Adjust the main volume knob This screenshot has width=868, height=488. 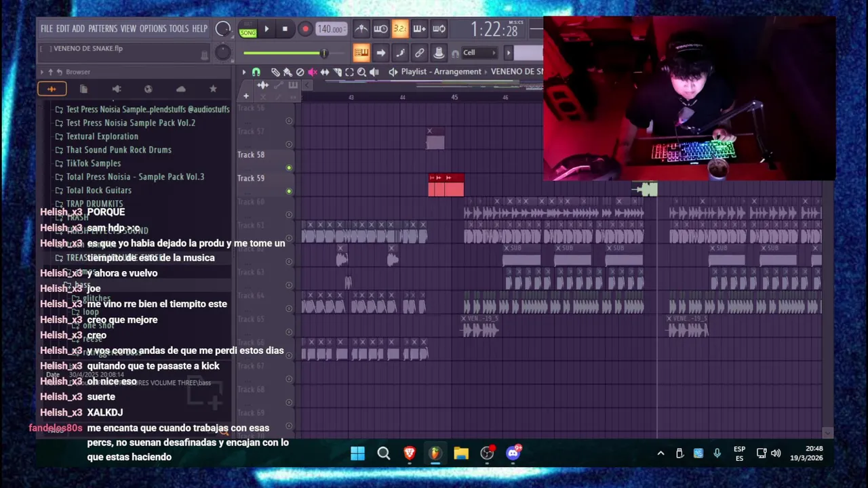tap(222, 28)
